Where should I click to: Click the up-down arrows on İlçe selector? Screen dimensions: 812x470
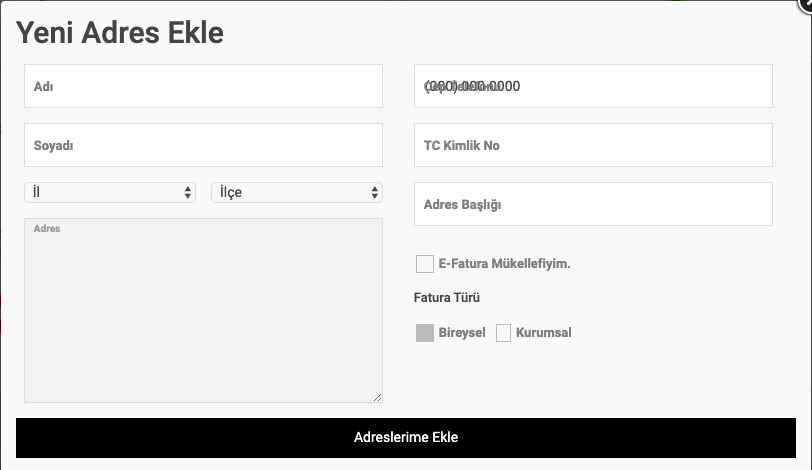point(374,193)
